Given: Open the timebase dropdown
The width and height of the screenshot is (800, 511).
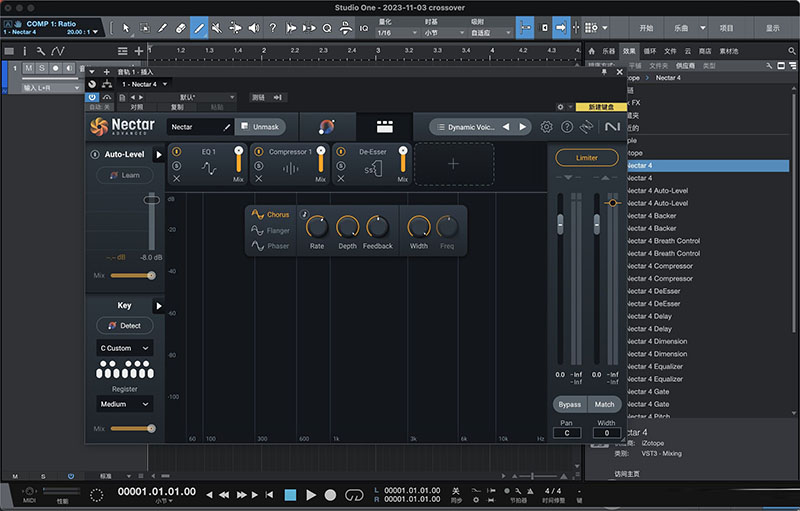Looking at the screenshot, I should 444,33.
